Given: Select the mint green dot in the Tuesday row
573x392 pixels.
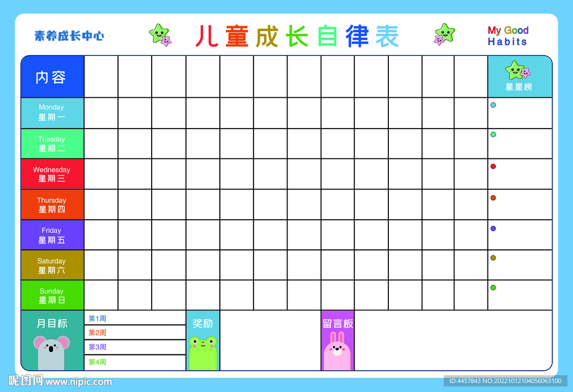Looking at the screenshot, I should pos(493,134).
